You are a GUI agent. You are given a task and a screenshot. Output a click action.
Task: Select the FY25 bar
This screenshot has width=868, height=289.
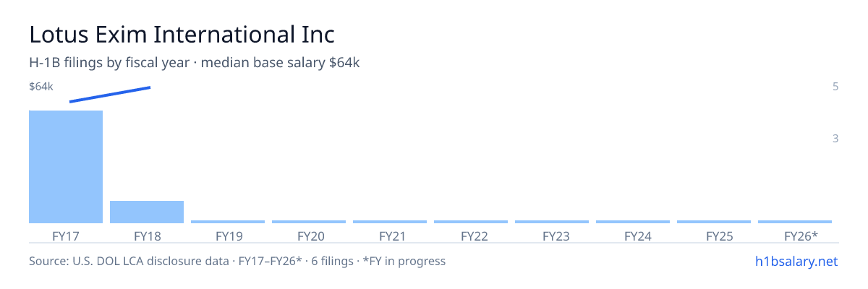coord(714,222)
